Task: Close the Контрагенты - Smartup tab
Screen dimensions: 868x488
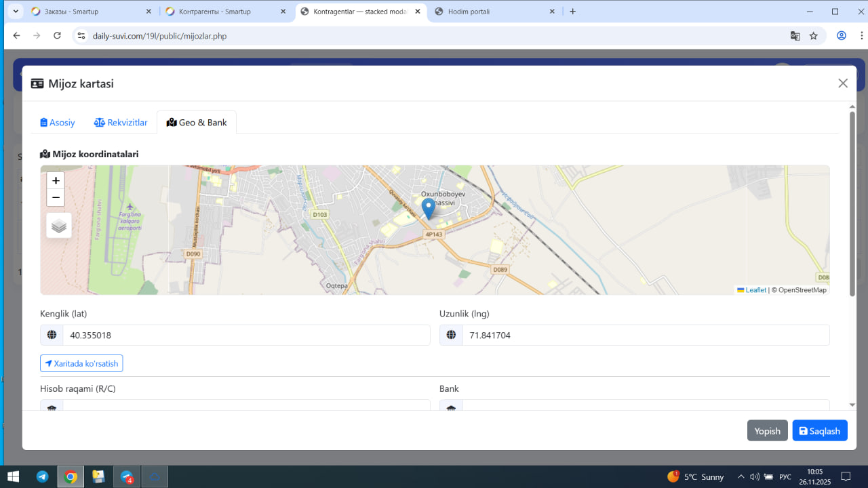Action: point(283,12)
